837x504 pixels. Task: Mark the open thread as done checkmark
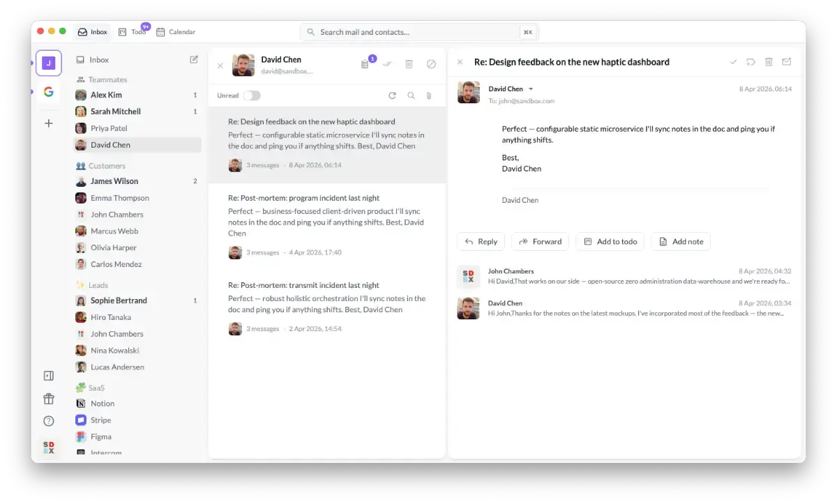point(733,62)
